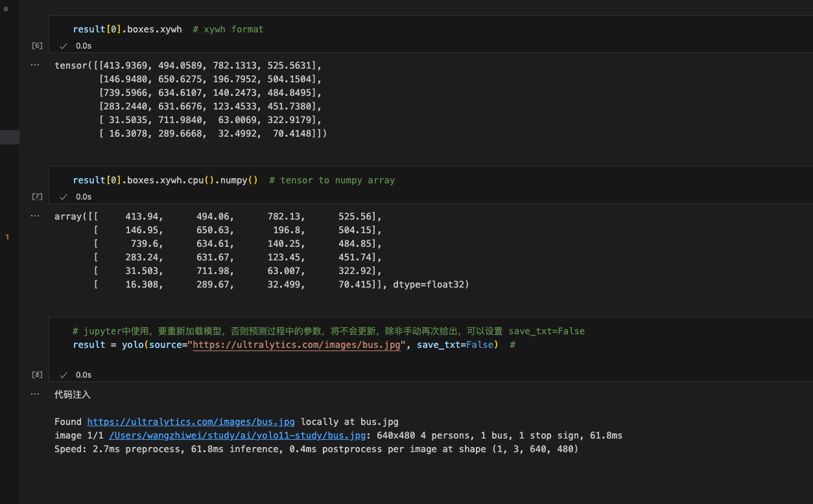Click into the yolo save_txt=False code cell
Screen dimensions: 813x504
(583, 345)
